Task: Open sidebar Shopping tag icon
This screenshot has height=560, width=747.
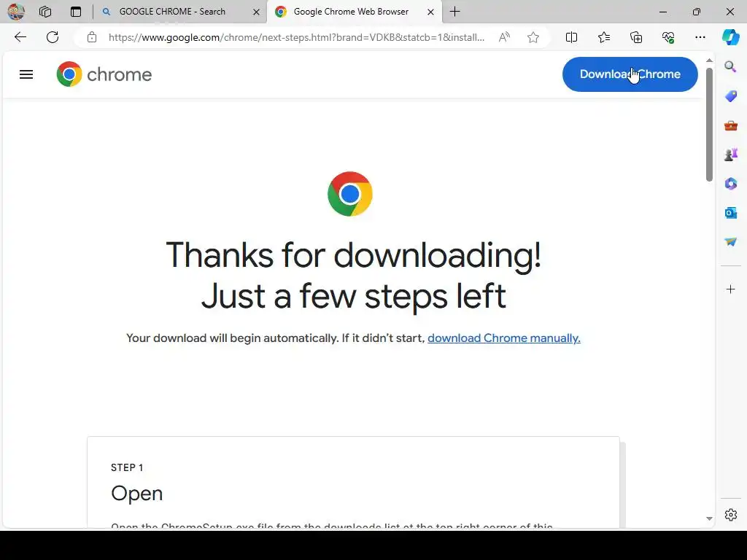Action: 730,96
